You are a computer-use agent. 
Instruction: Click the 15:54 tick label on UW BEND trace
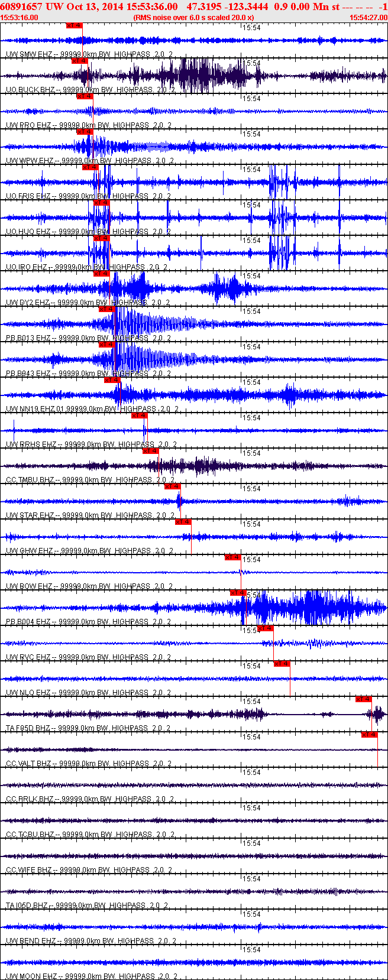252,914
